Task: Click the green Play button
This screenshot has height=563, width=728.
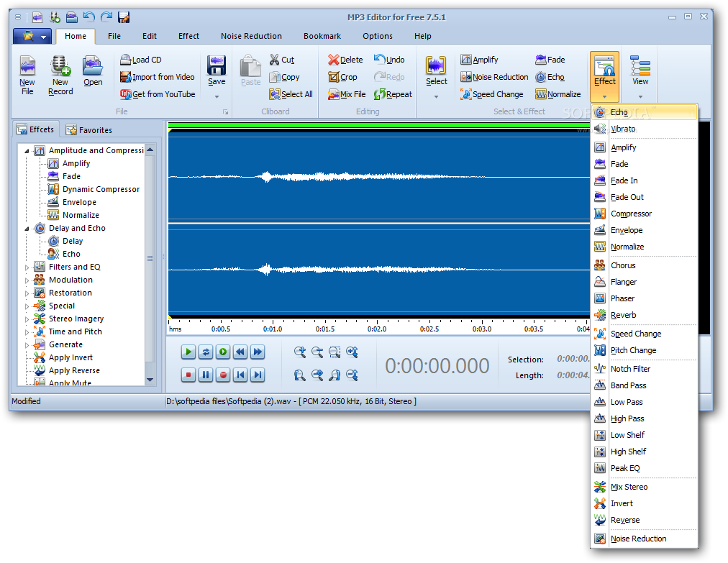Action: click(188, 352)
